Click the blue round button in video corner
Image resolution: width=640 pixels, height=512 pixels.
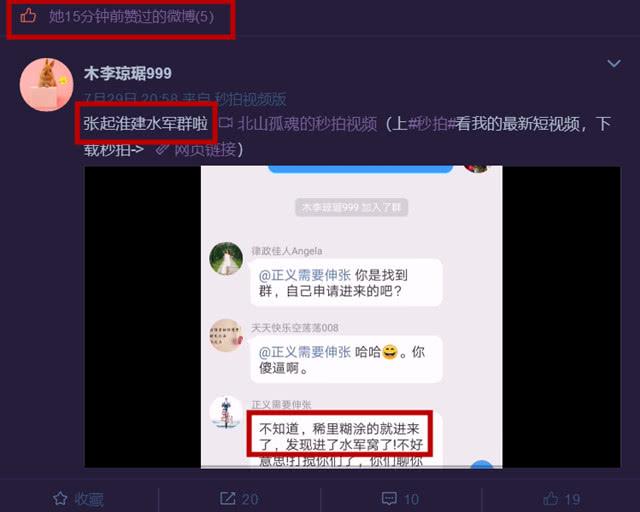[482, 464]
